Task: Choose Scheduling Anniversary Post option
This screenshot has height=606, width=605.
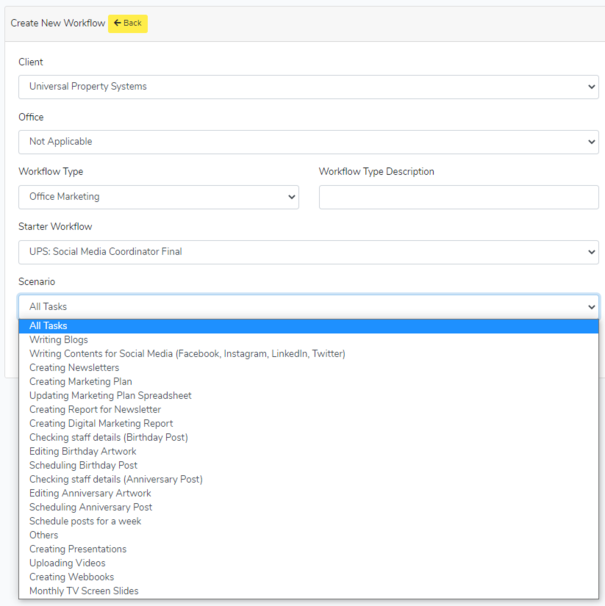Action: [x=91, y=507]
